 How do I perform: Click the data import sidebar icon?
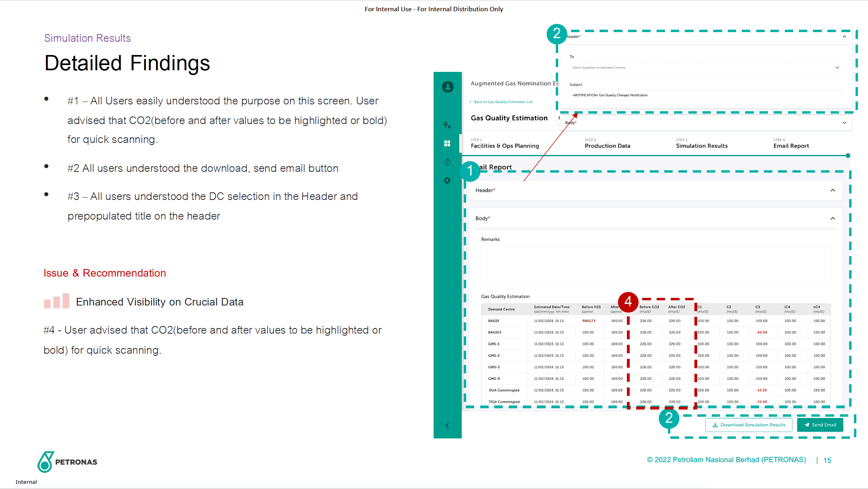pos(447,125)
